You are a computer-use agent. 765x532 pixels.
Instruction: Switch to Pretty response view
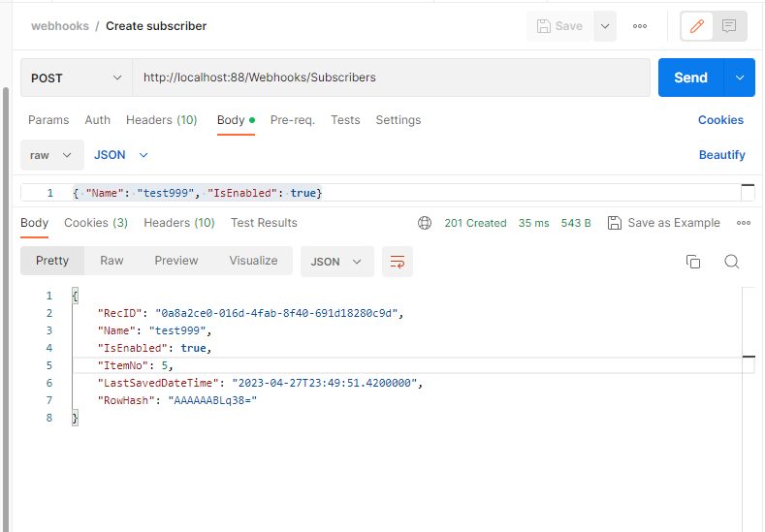tap(52, 261)
